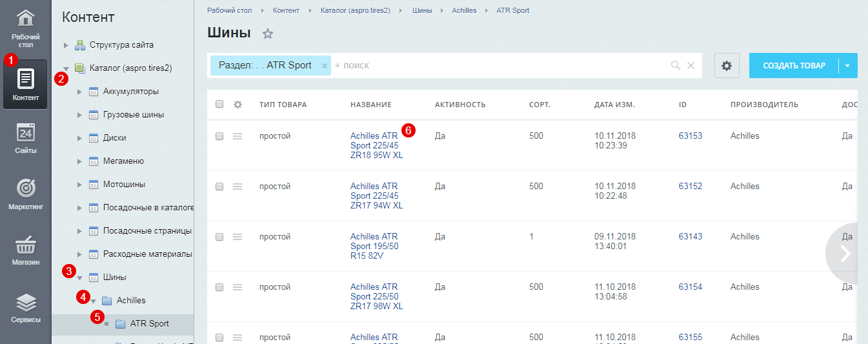The image size is (868, 344).
Task: Collapse the Каталог (aspro.tires2) node
Action: 66,68
